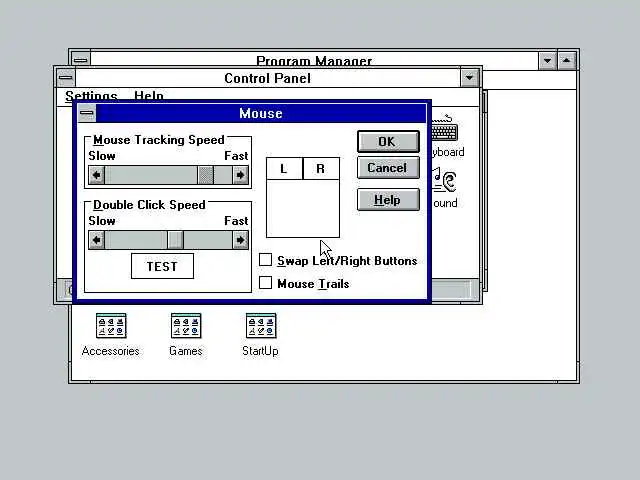The height and width of the screenshot is (480, 640).
Task: Click right arrow of Mouse Tracking Speed
Action: tap(240, 175)
